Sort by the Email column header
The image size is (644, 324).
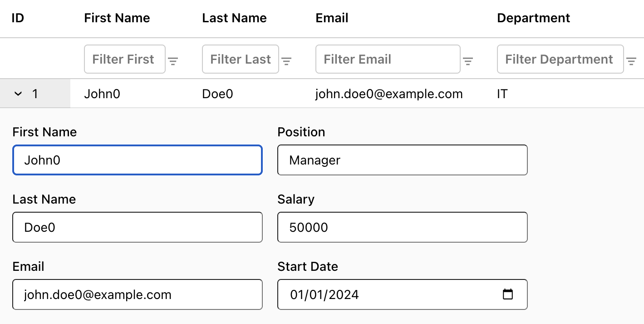pos(332,18)
